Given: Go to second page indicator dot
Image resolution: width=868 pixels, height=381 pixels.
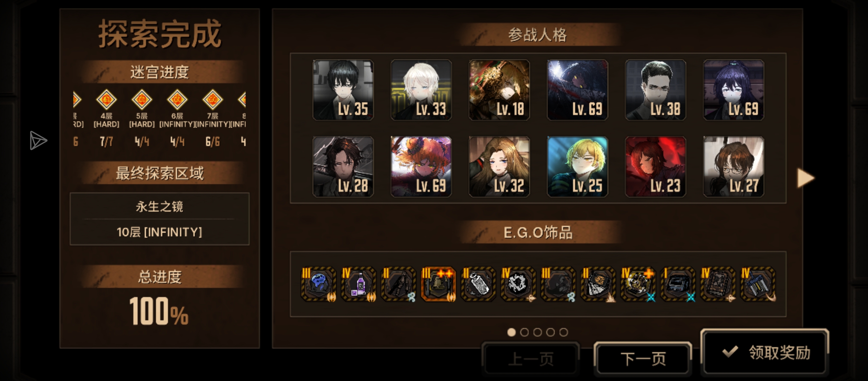Looking at the screenshot, I should pyautogui.click(x=524, y=332).
